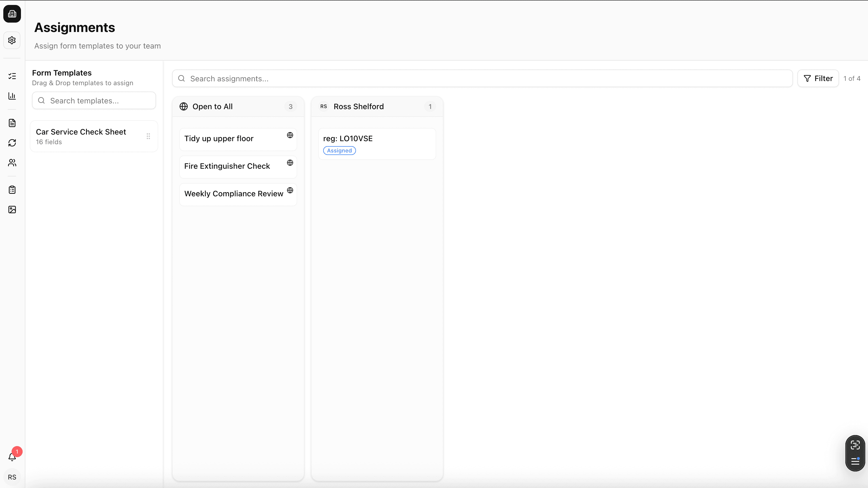Open the analytics bar chart view

coord(12,96)
